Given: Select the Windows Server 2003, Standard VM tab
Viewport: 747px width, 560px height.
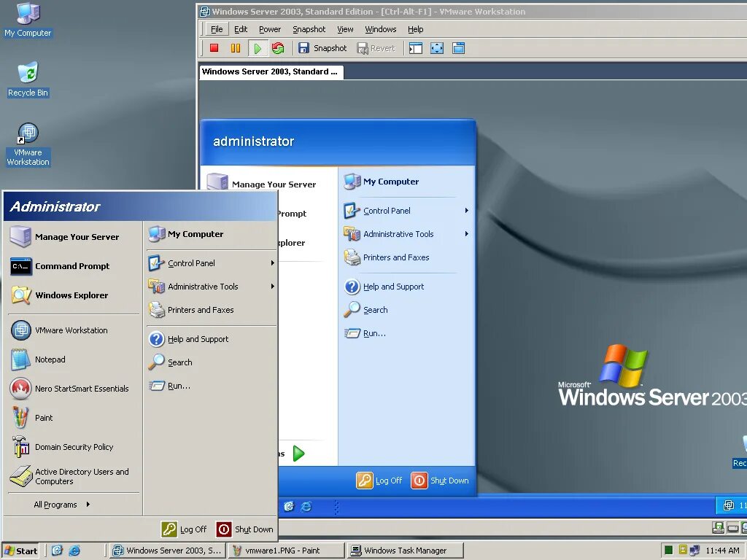Looking at the screenshot, I should [x=271, y=72].
